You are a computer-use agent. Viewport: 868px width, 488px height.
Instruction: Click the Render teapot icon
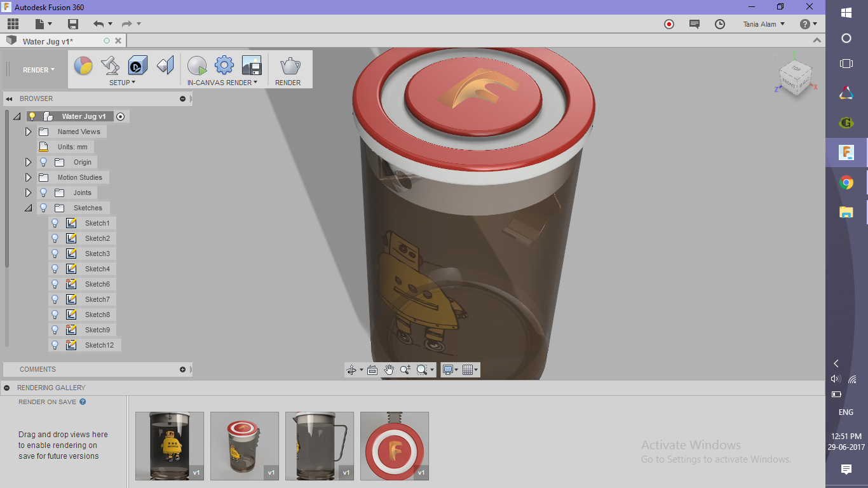pyautogui.click(x=290, y=65)
